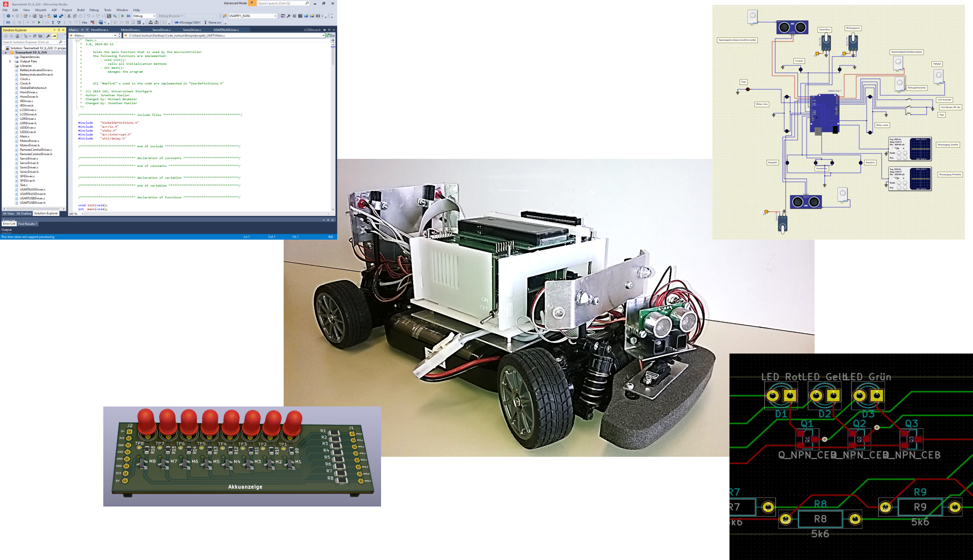Select GlobalDefinitions.h in Solution Explorer
The width and height of the screenshot is (973, 560).
coord(33,88)
